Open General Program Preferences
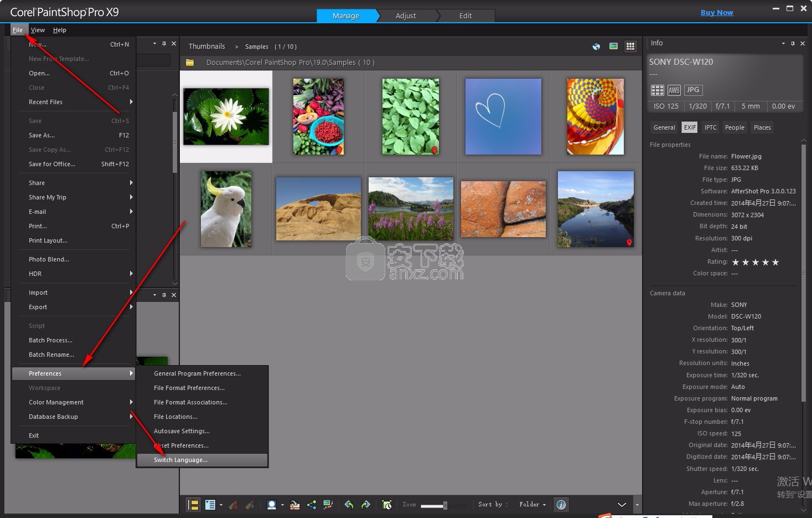The width and height of the screenshot is (812, 518). point(202,373)
